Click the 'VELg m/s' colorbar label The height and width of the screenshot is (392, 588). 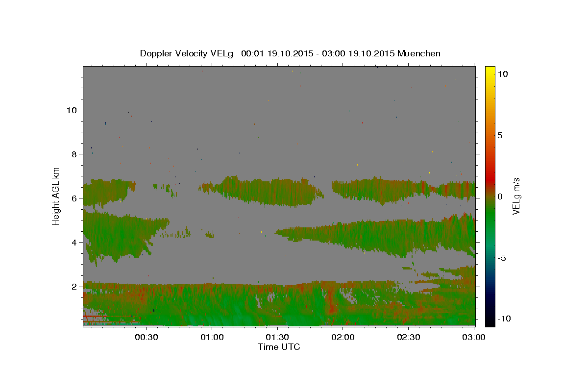pos(516,196)
